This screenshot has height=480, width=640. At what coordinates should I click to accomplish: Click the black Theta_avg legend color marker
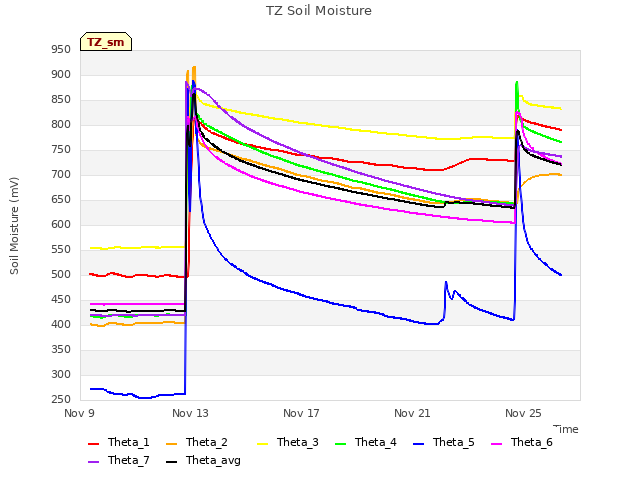[x=172, y=462]
